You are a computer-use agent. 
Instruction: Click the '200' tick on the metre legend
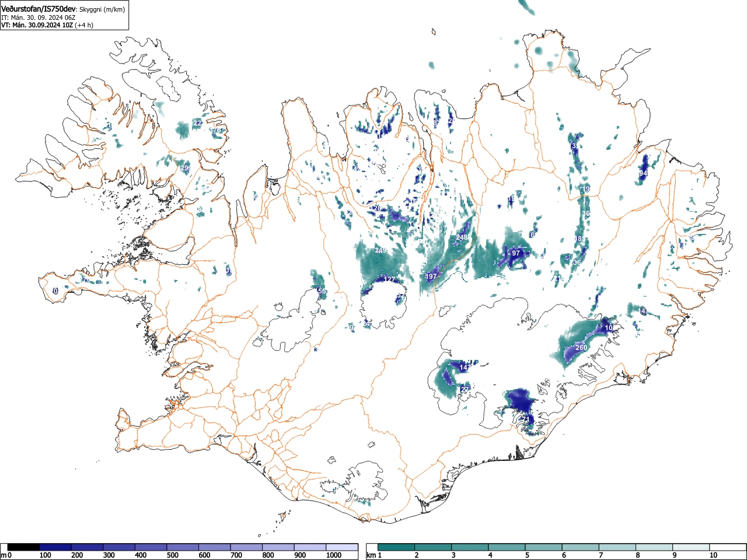(x=77, y=555)
